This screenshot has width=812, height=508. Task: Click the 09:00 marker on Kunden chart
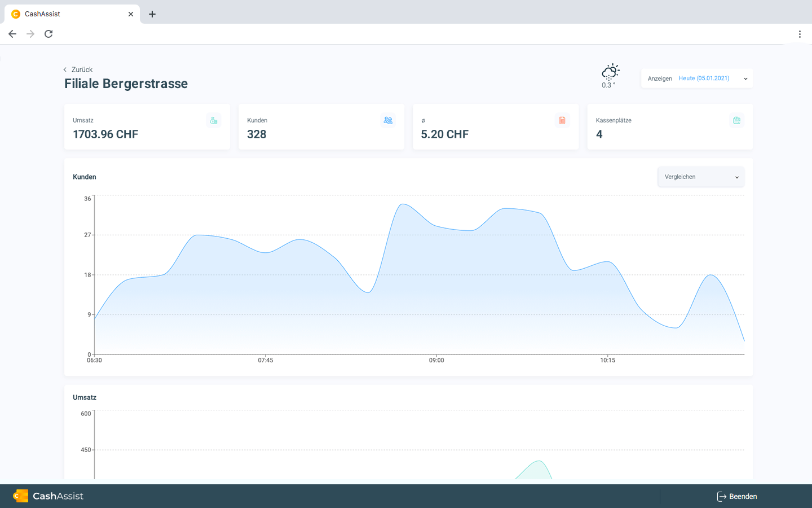(436, 360)
